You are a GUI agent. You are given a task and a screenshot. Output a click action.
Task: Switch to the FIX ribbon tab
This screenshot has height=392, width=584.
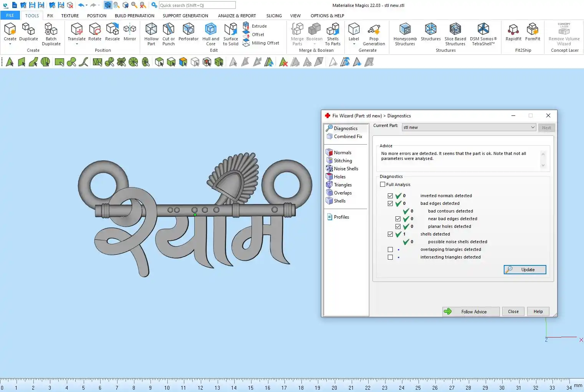[50, 16]
